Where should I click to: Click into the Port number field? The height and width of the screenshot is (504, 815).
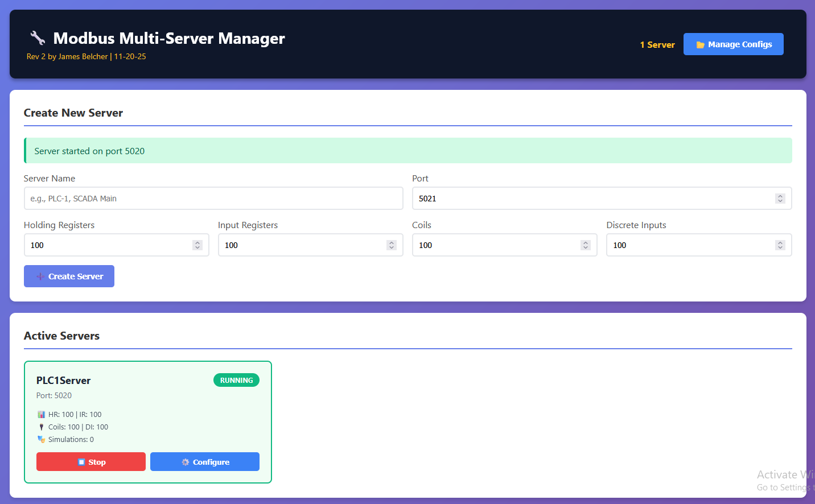(602, 199)
